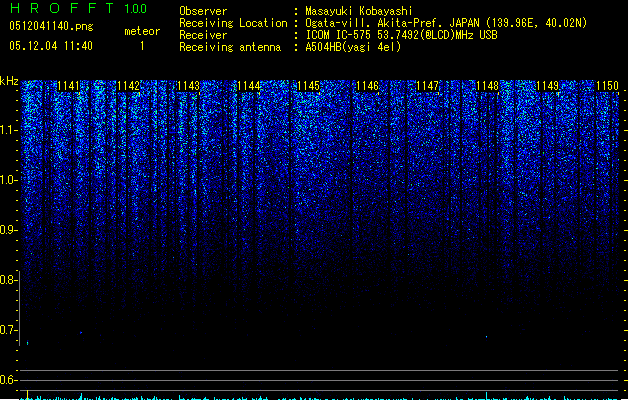This screenshot has height=400, width=629.
Task: Click the HROFFT 1.0.0 title text
Action: click(79, 8)
